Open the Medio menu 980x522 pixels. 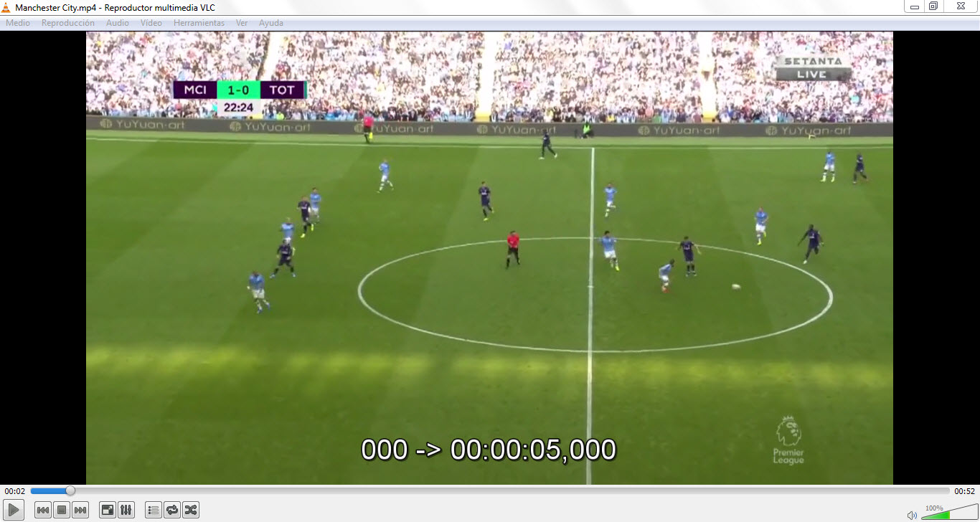pos(18,23)
